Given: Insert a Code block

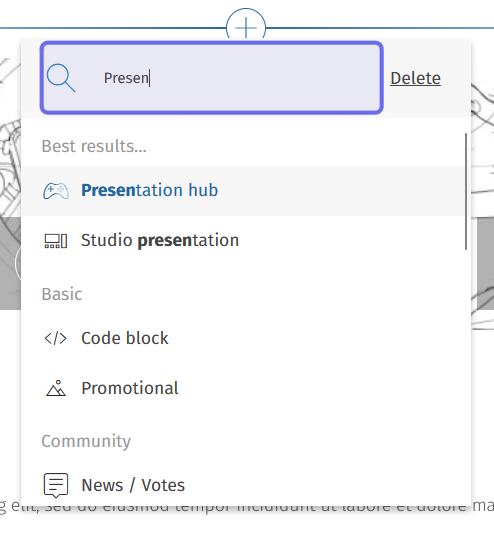Looking at the screenshot, I should point(243,338).
